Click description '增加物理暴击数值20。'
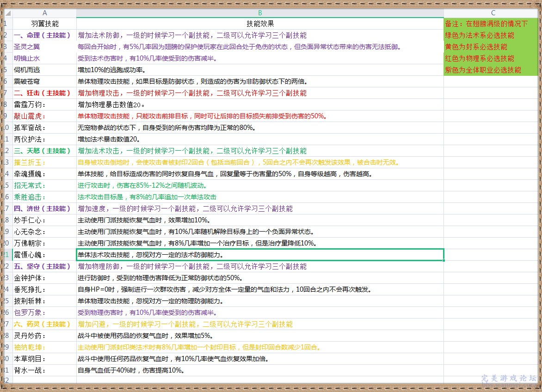Viewport: 542px width, 392px height. click(260, 104)
